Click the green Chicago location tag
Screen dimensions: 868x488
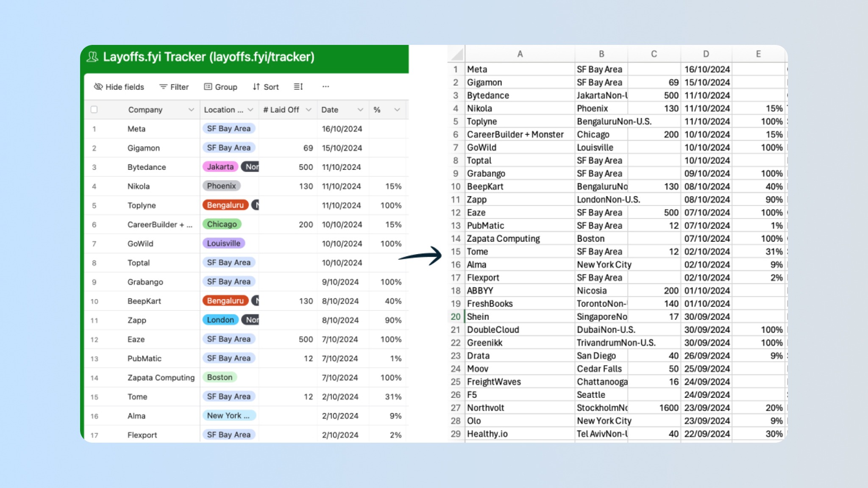pos(222,224)
